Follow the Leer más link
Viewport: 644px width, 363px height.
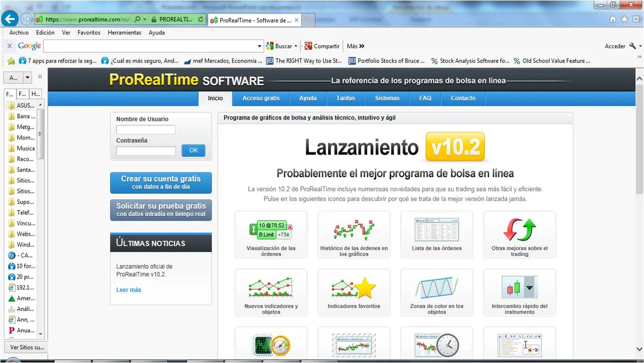[x=129, y=290]
